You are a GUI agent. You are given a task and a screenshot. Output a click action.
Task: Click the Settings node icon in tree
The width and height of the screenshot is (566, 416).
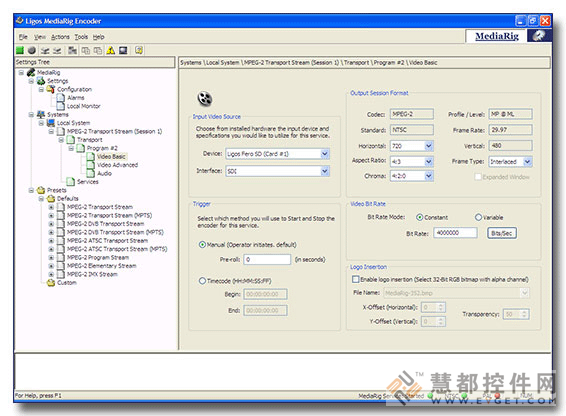pos(41,81)
